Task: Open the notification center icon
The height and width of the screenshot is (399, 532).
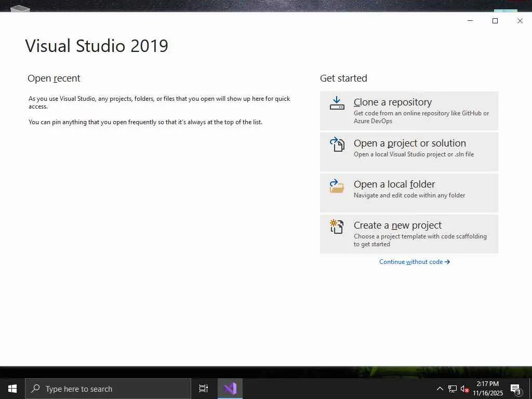Action: (516, 389)
